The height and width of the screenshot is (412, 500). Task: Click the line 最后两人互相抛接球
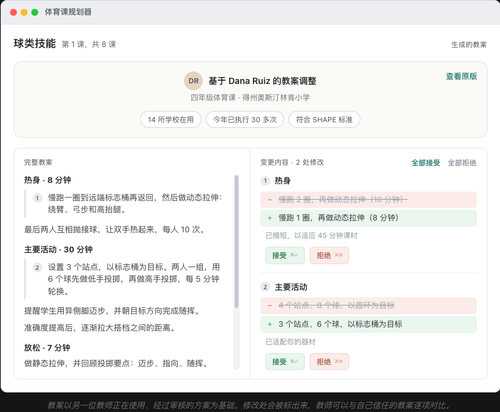click(x=114, y=229)
